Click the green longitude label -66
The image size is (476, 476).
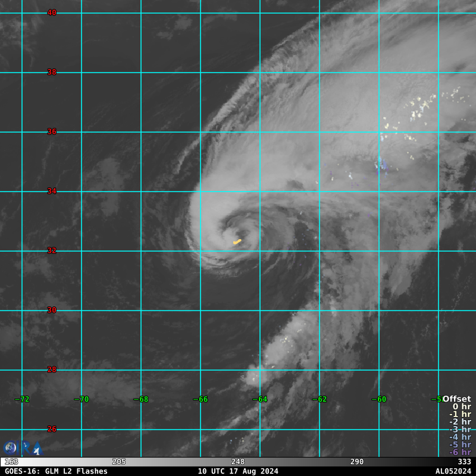point(201,399)
